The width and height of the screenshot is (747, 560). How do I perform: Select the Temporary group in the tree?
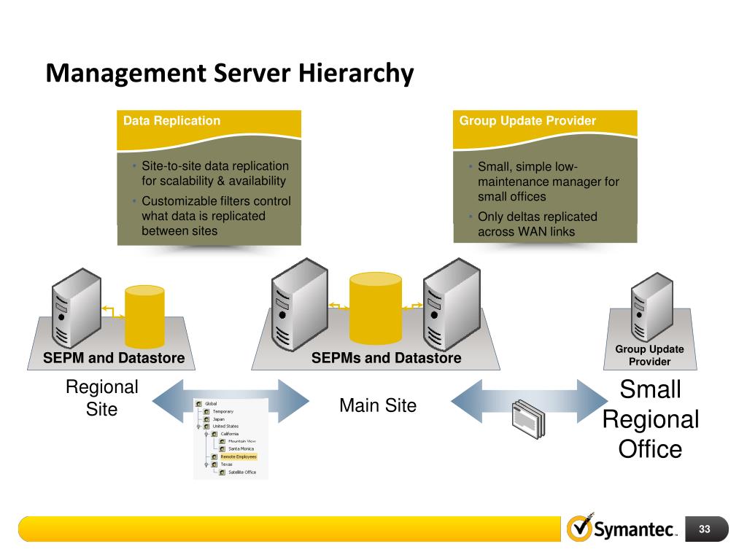coord(218,411)
